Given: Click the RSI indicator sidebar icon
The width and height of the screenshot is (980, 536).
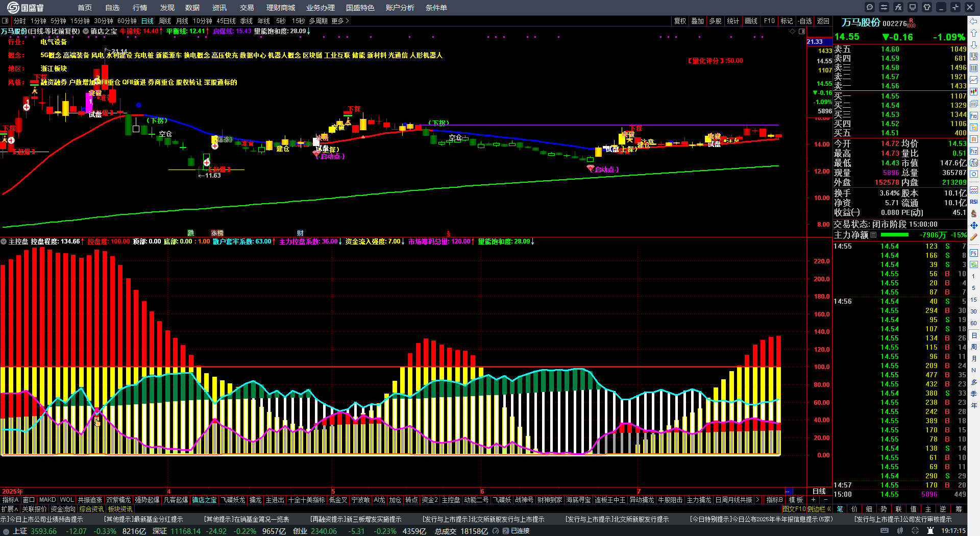Looking at the screenshot, I should tap(974, 202).
